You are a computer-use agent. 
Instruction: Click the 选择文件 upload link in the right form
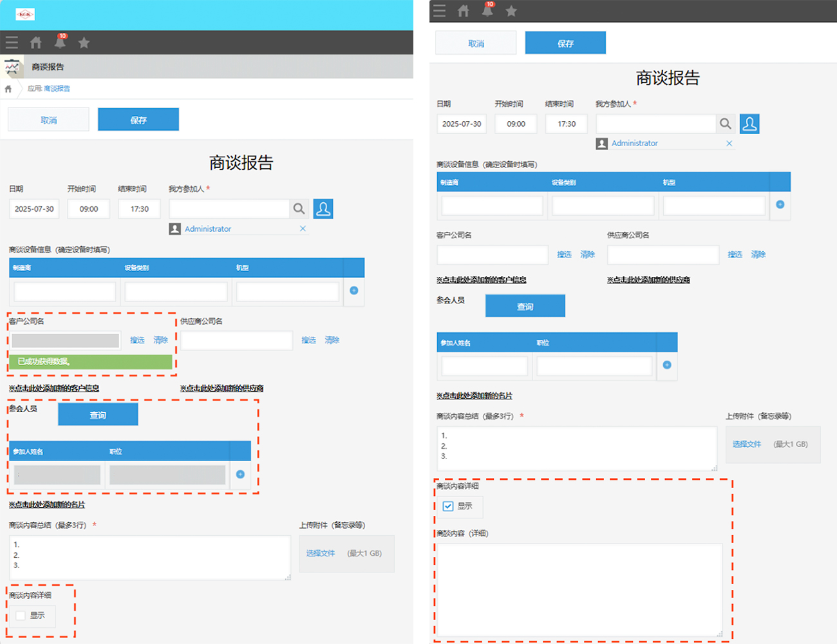[x=747, y=444]
